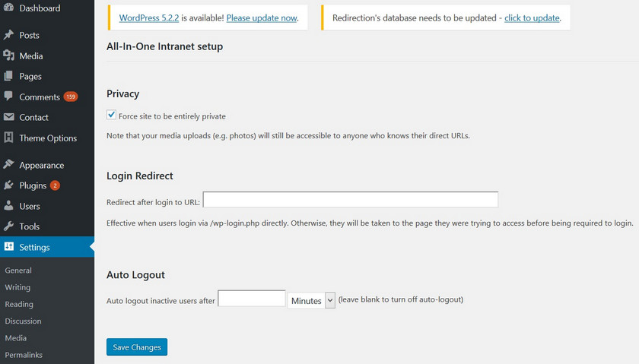Screen dimensions: 639x364
Task: Click the Dashboard gauge icon
Action: coord(9,8)
